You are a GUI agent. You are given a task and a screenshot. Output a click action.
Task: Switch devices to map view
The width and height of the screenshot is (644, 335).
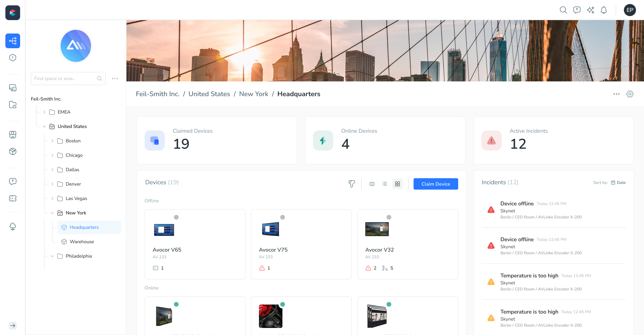tap(372, 184)
